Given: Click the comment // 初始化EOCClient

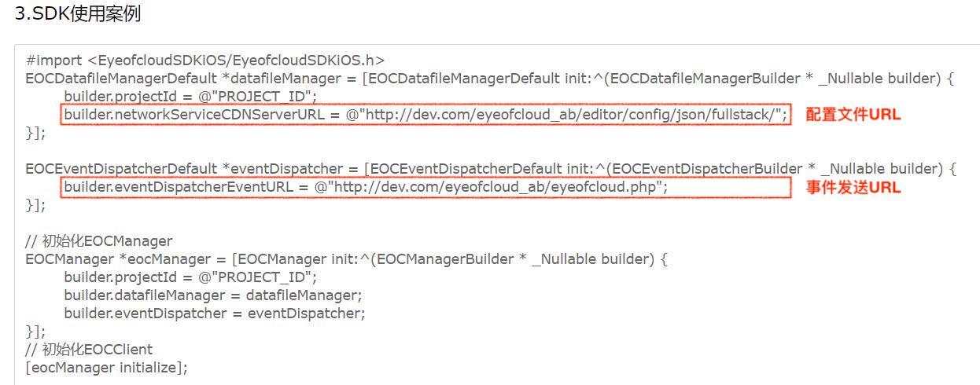Looking at the screenshot, I should (89, 349).
